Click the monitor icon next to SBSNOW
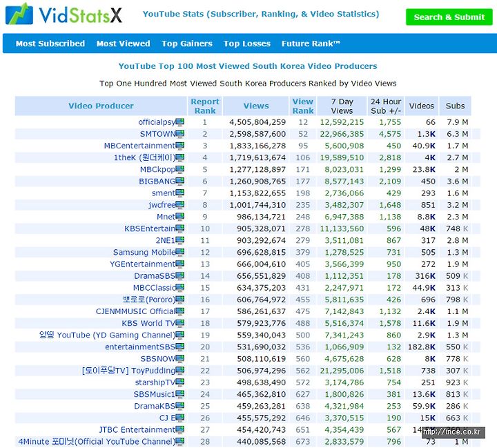 (179, 359)
